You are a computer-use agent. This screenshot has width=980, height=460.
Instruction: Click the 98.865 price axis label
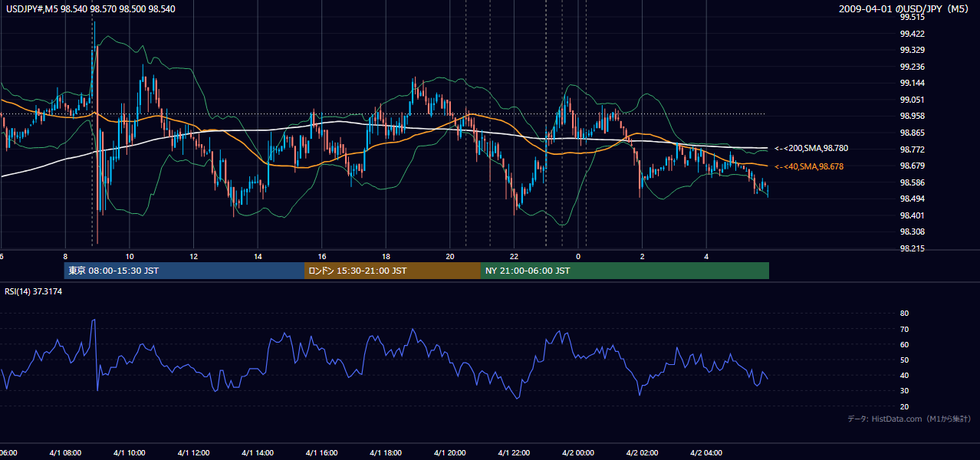(912, 133)
